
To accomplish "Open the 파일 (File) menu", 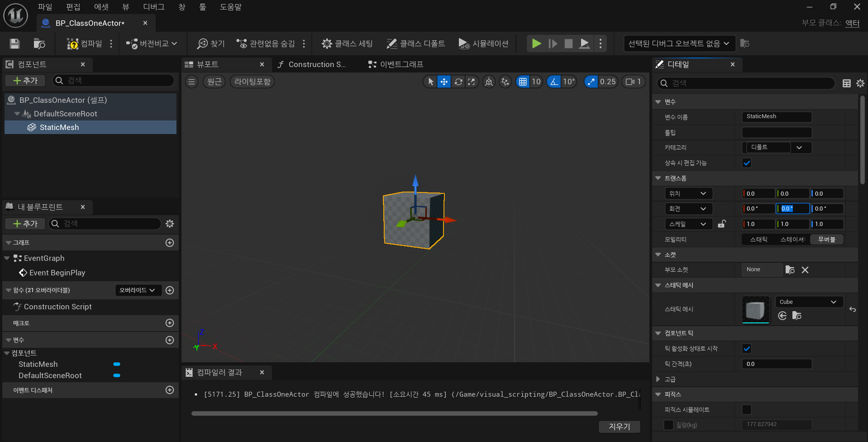I will pos(45,7).
